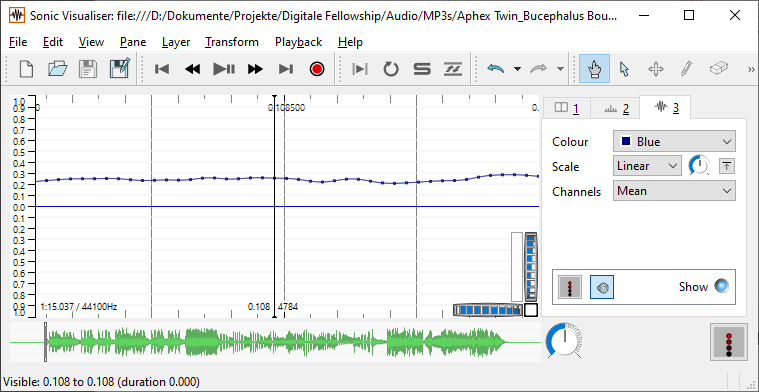Click the Record button in toolbar
The height and width of the screenshot is (392, 759).
coord(317,69)
